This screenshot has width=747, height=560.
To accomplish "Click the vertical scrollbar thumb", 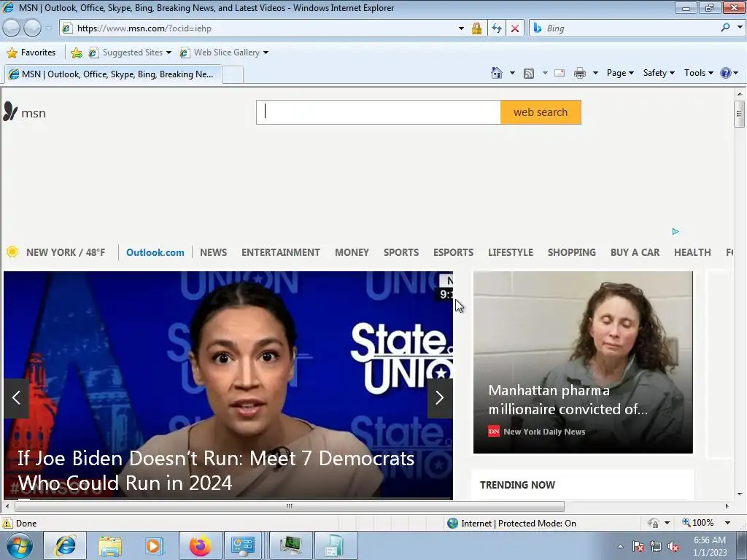I will click(740, 114).
